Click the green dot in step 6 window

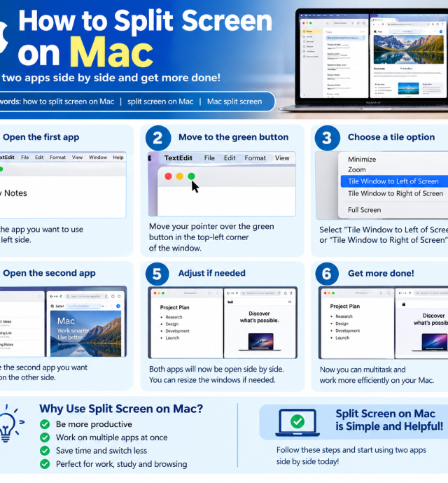pos(333,293)
